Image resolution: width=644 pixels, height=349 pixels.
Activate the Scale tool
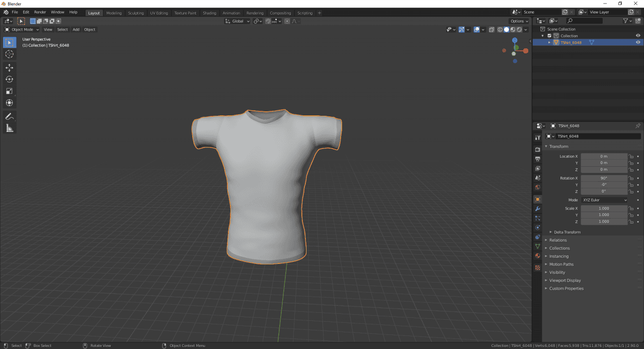[9, 91]
